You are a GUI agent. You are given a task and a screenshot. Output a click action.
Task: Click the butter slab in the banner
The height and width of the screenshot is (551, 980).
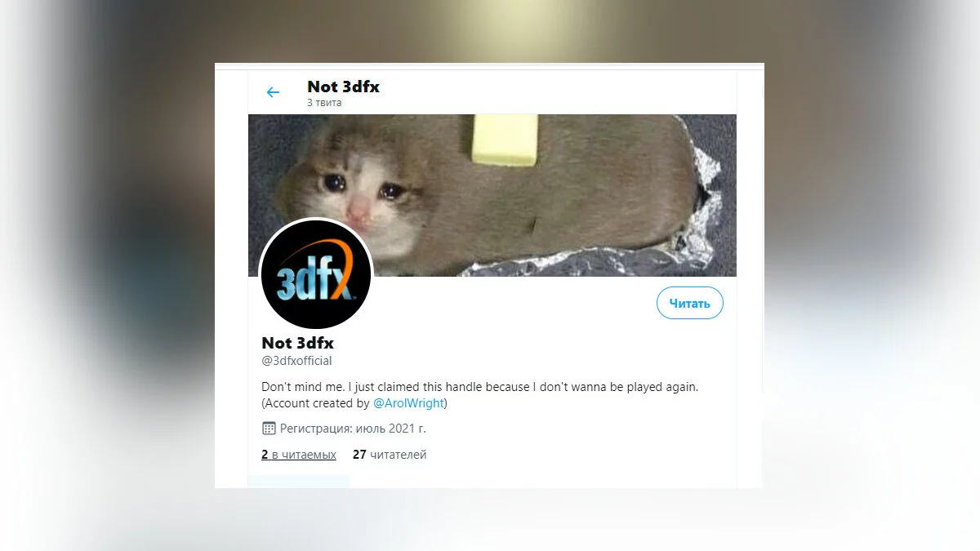(x=505, y=137)
